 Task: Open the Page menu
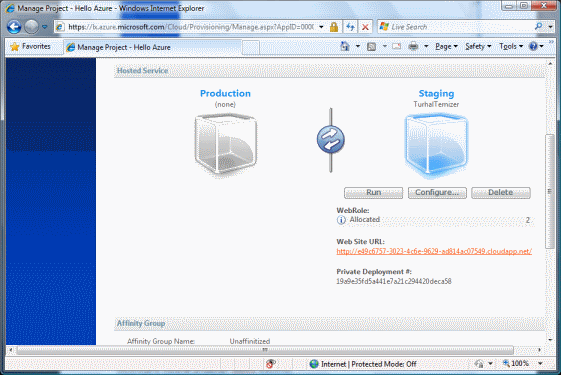coord(446,47)
